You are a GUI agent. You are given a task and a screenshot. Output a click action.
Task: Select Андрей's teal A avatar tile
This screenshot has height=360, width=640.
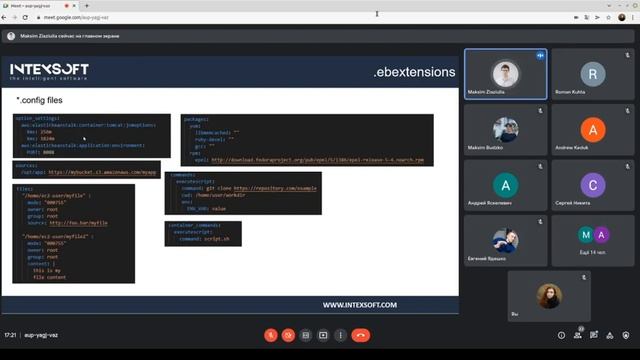click(505, 185)
